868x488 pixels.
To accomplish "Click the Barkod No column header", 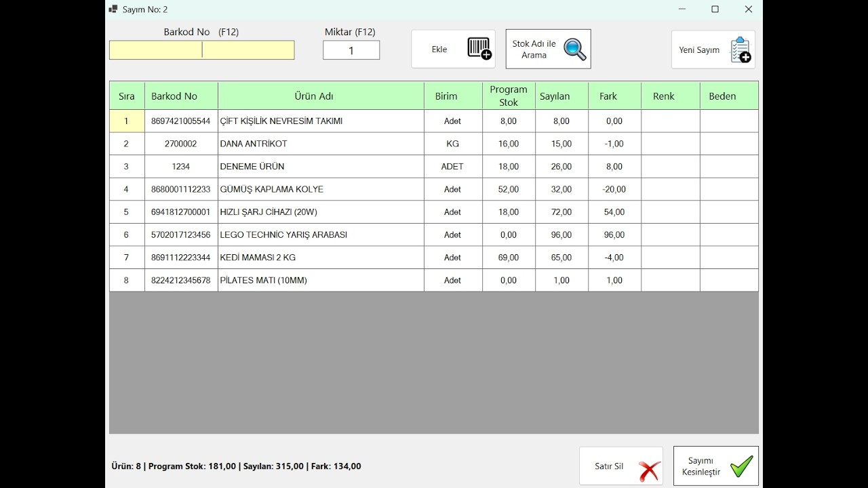I will click(181, 96).
